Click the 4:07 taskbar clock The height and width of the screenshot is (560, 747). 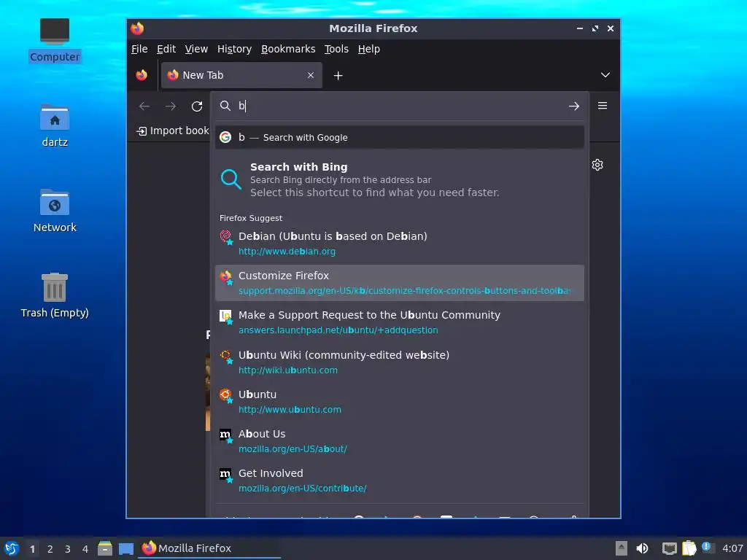pyautogui.click(x=732, y=548)
